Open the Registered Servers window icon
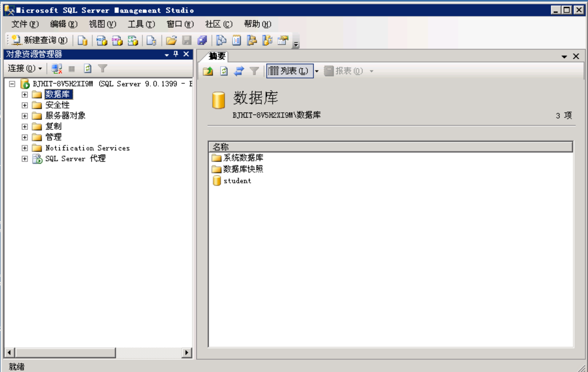 coord(221,40)
